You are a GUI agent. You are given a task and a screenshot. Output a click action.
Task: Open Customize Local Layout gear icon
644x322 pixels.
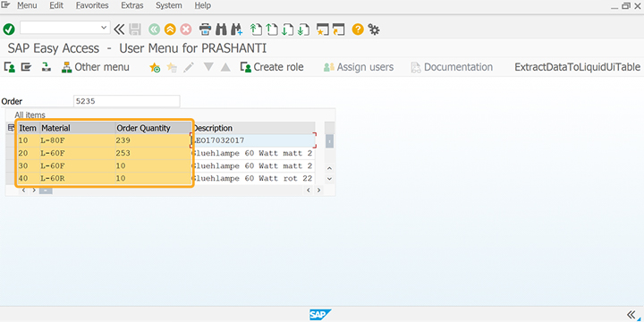[373, 30]
